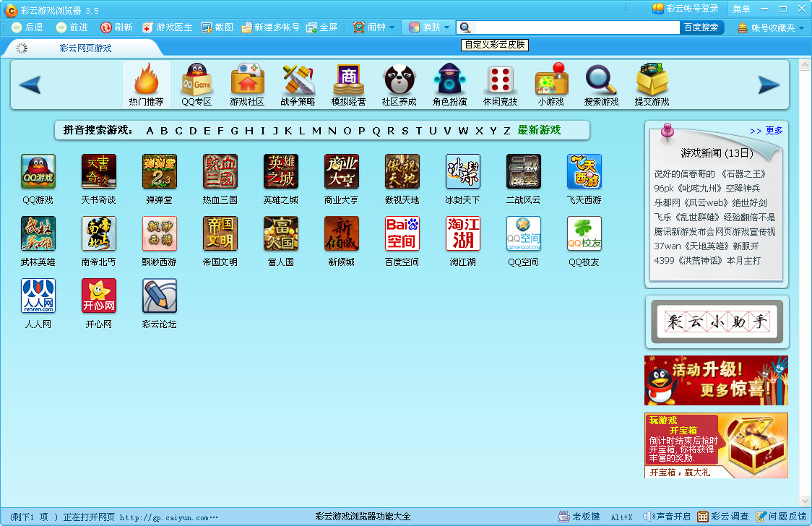Launch the 帝国文明 game icon
Screen dimensions: 812x526
tap(220, 233)
